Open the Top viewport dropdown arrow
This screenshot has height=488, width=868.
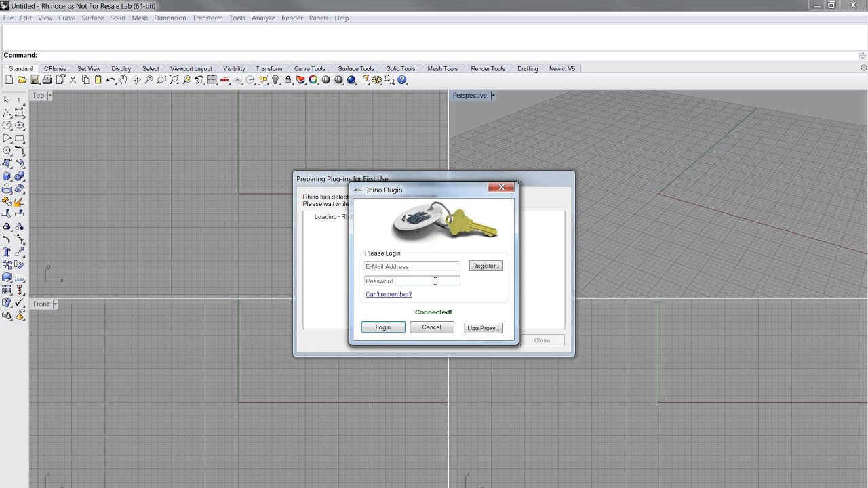tap(50, 96)
